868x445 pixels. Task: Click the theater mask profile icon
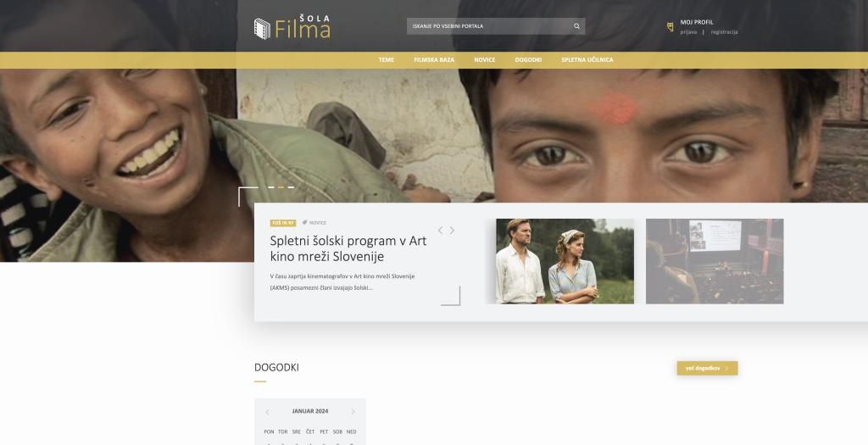click(670, 26)
